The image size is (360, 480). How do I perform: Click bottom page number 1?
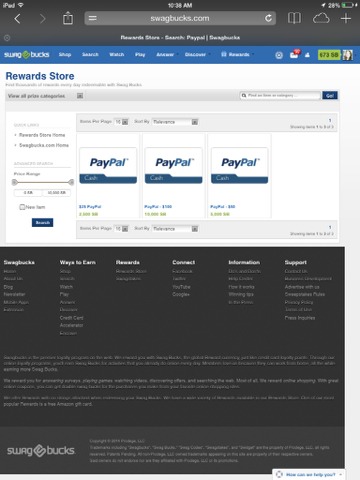[330, 227]
